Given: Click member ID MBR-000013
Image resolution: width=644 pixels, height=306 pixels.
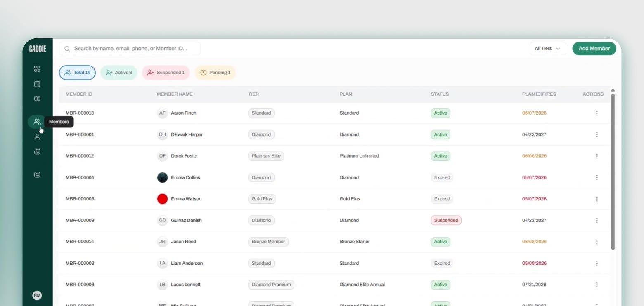Looking at the screenshot, I should (x=80, y=113).
